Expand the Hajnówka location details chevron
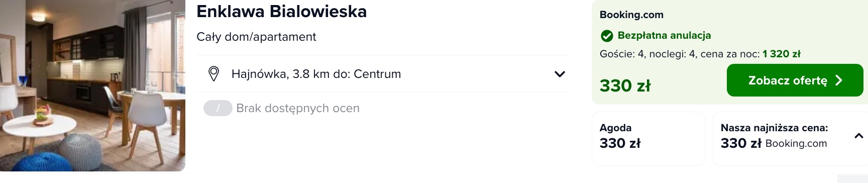Screen dimensions: 868x183 560,74
